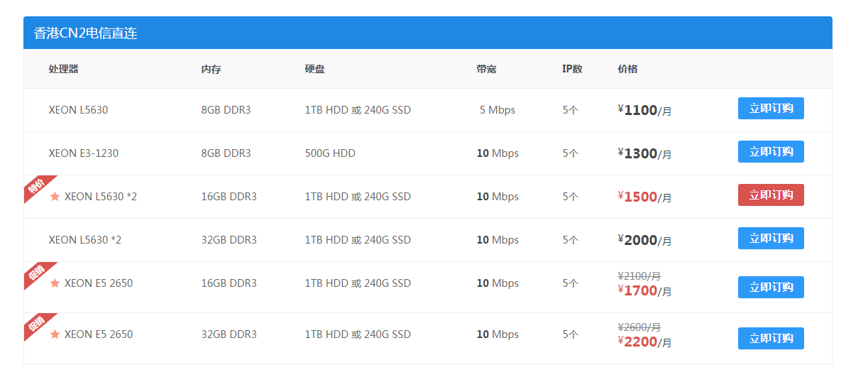Select the XEON E3-1230 processor name
The image size is (868, 365).
[x=83, y=153]
